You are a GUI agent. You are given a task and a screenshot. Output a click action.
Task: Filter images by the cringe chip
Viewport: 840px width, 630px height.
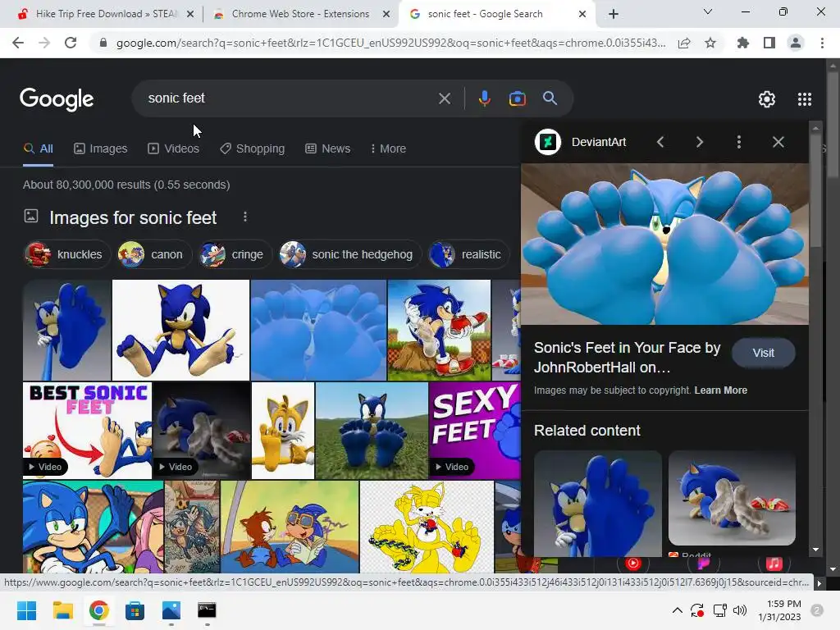pos(234,254)
